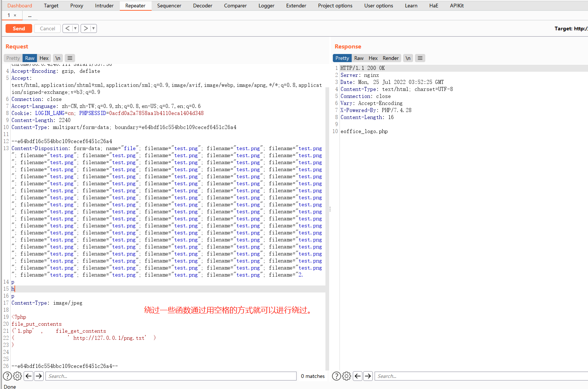Open Response search help
588x389 pixels.
(x=337, y=376)
